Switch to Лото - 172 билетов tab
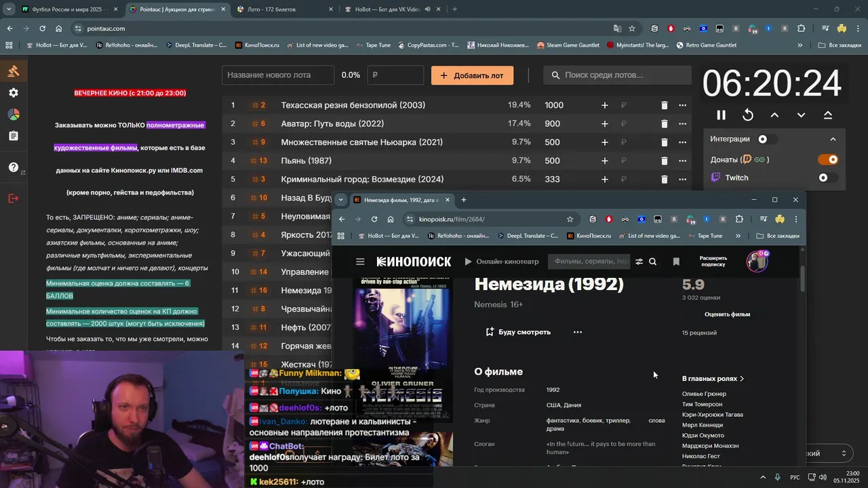Image resolution: width=868 pixels, height=488 pixels. coord(285,9)
